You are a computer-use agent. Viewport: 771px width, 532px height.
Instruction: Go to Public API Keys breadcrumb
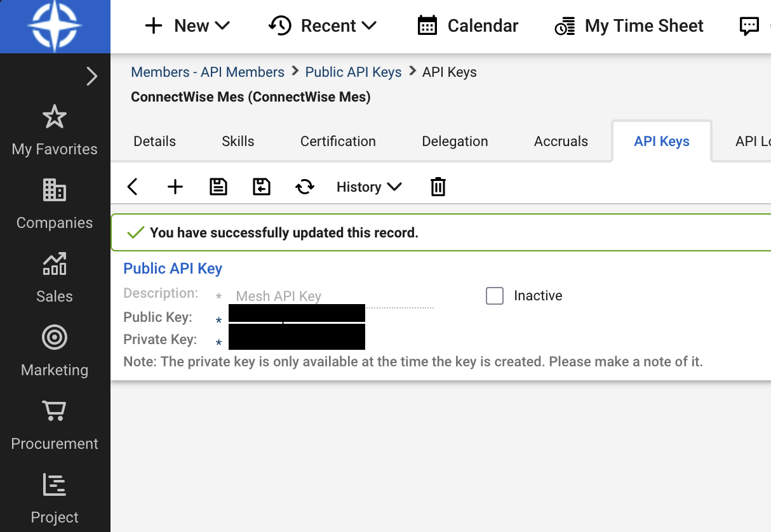click(x=354, y=72)
